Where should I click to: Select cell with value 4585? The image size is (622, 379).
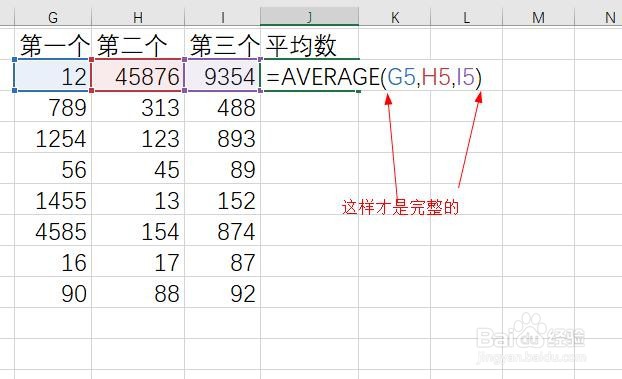pyautogui.click(x=53, y=230)
